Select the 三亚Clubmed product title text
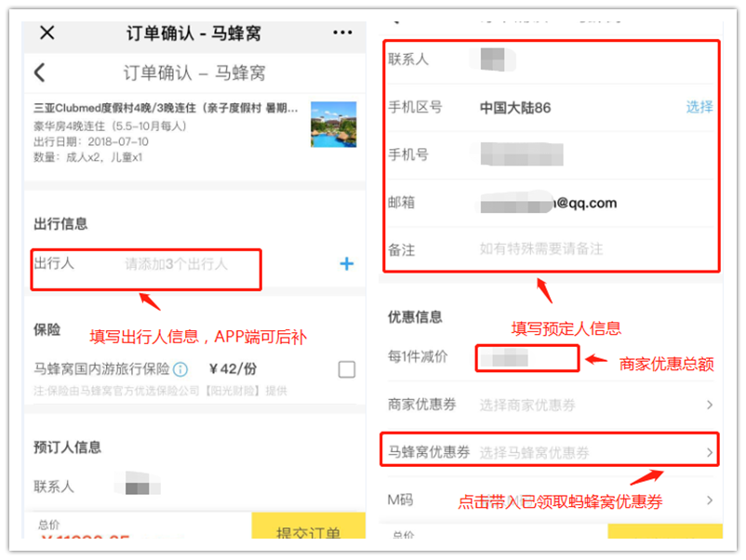 coord(166,108)
